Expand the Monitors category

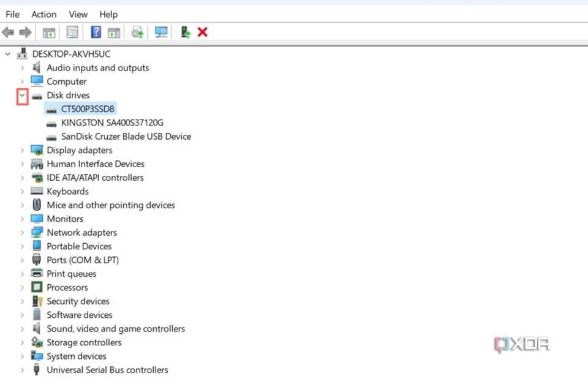(x=22, y=219)
